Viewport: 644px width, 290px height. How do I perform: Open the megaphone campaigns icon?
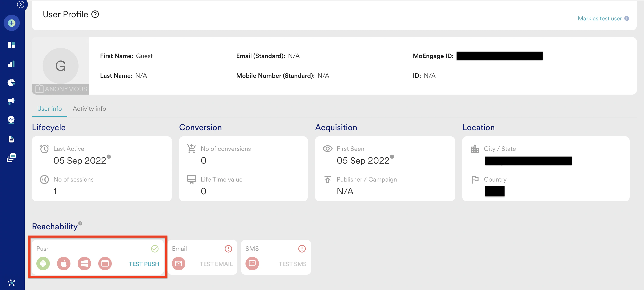click(x=11, y=101)
